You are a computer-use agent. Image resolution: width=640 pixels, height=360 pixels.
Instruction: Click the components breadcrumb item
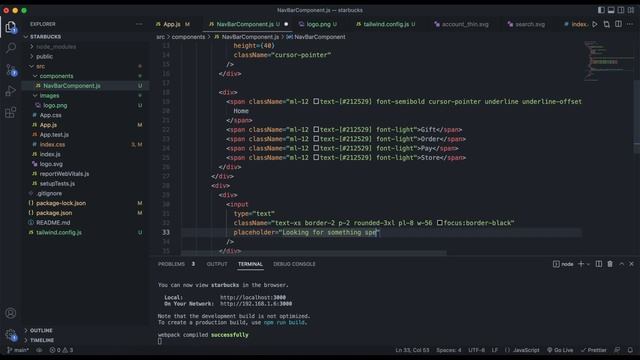(188, 37)
